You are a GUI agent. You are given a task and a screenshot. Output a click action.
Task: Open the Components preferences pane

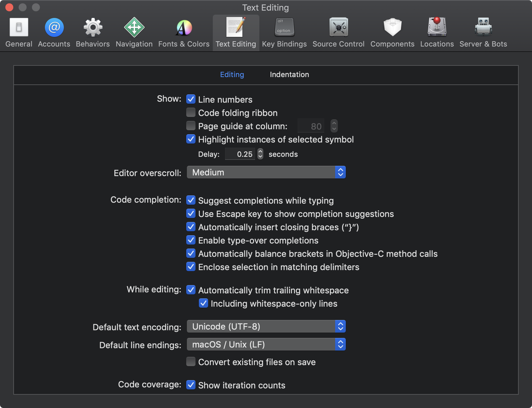tap(392, 33)
